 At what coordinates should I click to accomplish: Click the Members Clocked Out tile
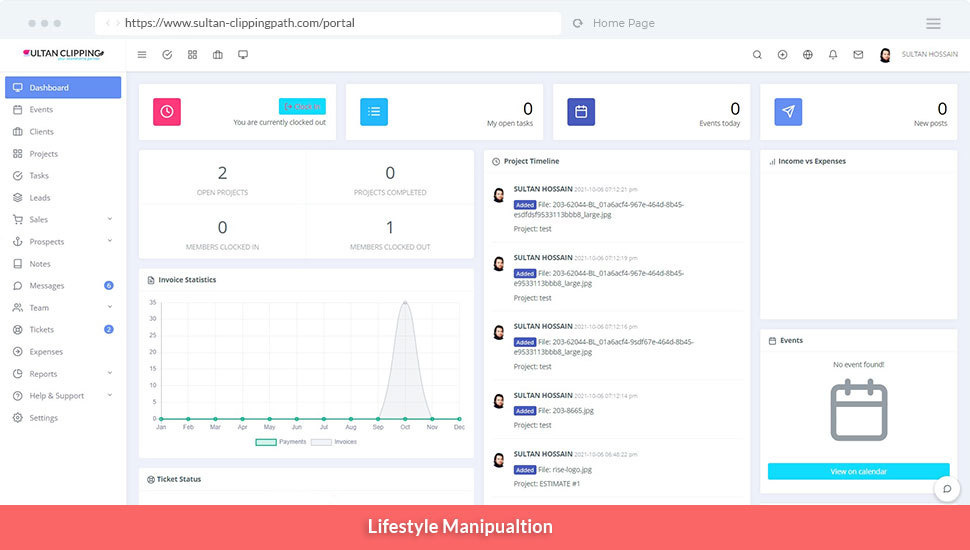[x=390, y=232]
